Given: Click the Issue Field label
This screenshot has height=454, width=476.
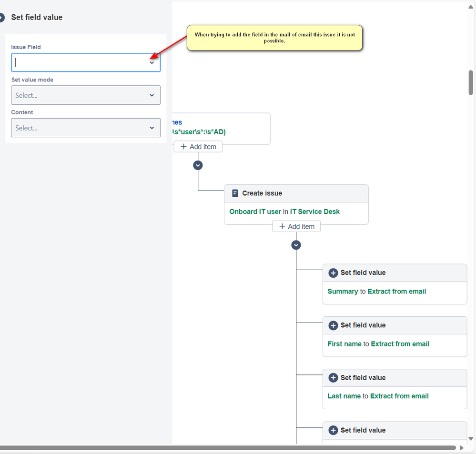Looking at the screenshot, I should 26,47.
